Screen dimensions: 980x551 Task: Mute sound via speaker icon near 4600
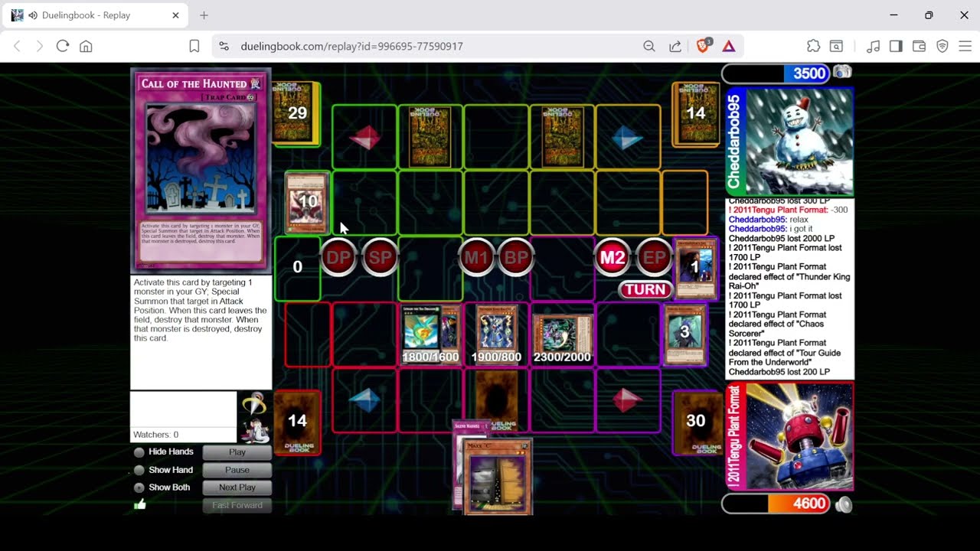click(x=843, y=504)
